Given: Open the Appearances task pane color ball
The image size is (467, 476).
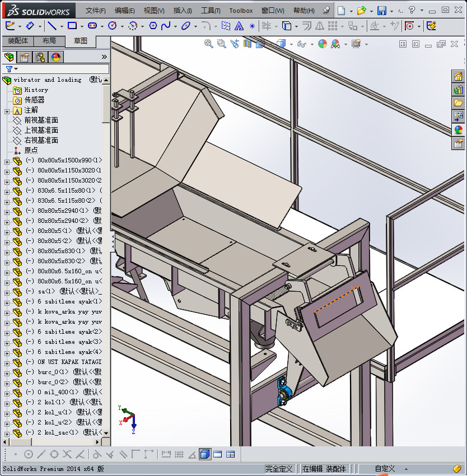Looking at the screenshot, I should tap(458, 129).
